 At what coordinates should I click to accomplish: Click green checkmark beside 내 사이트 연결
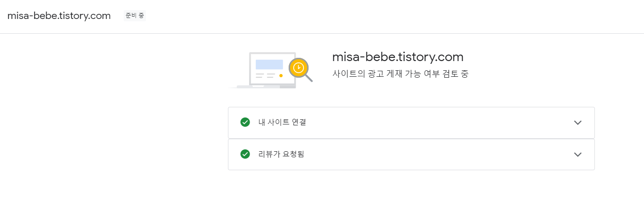tap(245, 123)
